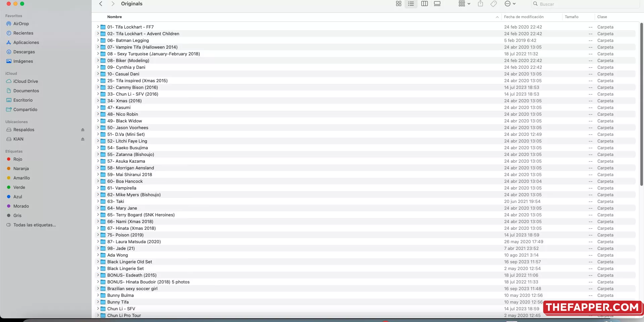Select the KIAN volume

(18, 139)
